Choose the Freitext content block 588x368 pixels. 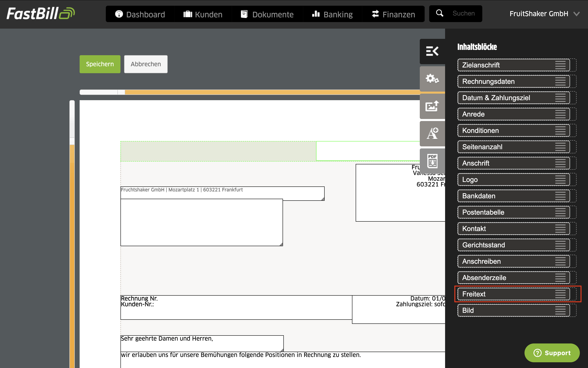point(514,294)
